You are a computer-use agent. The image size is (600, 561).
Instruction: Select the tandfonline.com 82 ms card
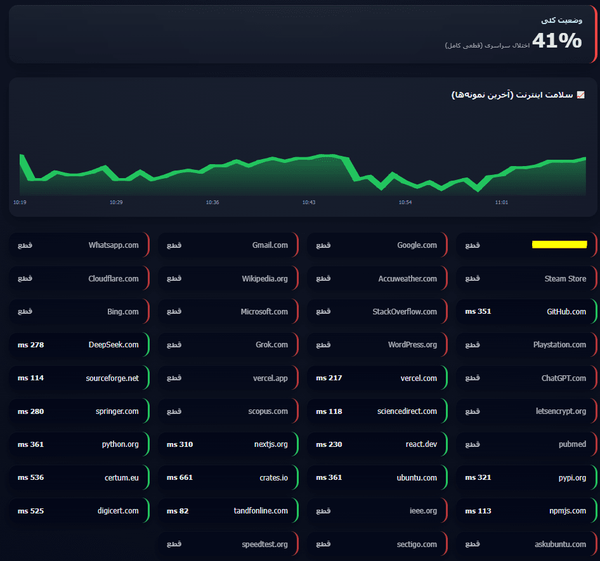pyautogui.click(x=228, y=511)
